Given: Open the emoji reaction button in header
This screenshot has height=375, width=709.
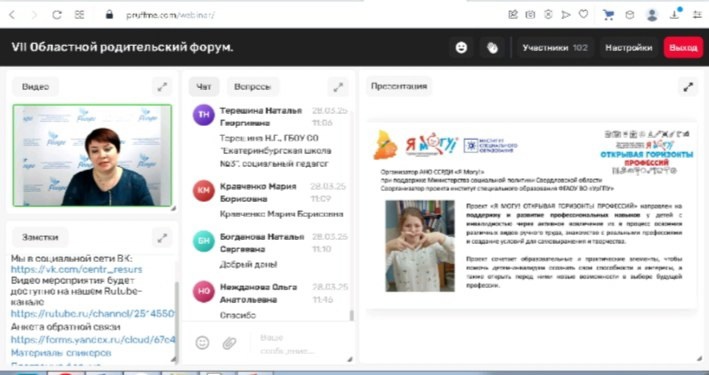Looking at the screenshot, I should point(461,47).
